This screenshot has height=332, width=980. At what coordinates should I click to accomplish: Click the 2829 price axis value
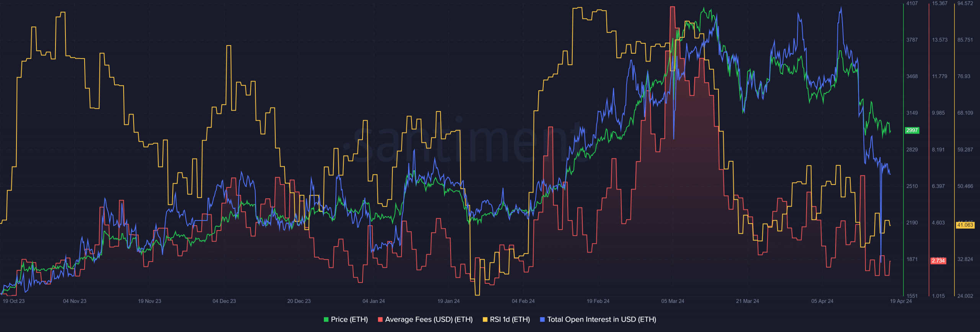pos(912,150)
